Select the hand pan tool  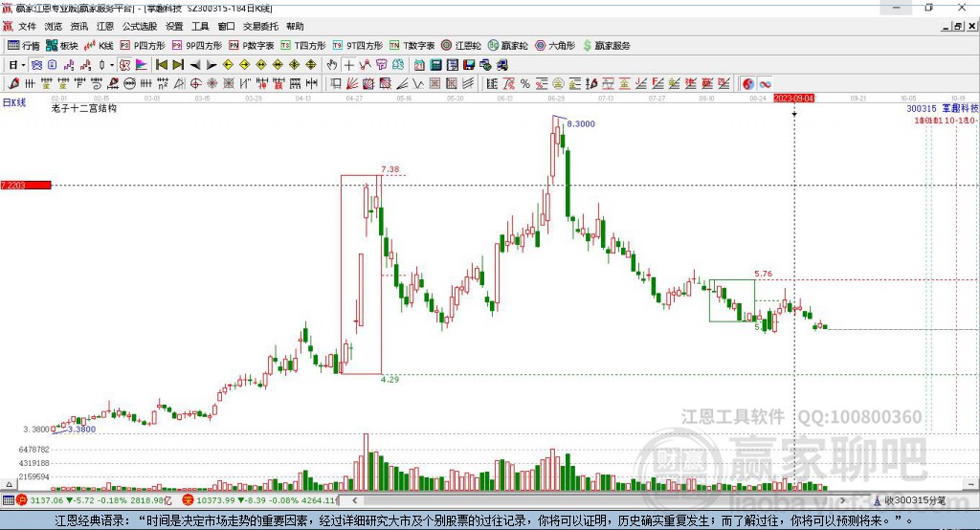pyautogui.click(x=332, y=65)
